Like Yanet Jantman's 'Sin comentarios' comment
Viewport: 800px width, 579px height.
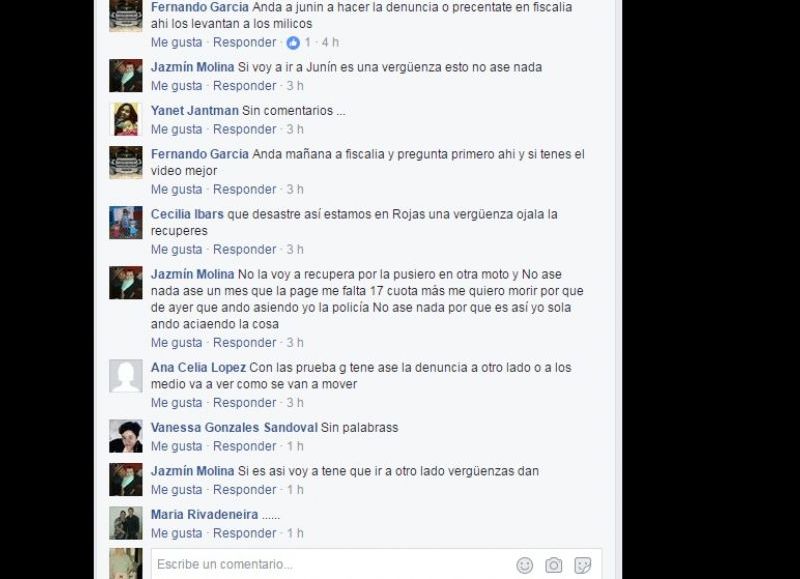click(177, 130)
